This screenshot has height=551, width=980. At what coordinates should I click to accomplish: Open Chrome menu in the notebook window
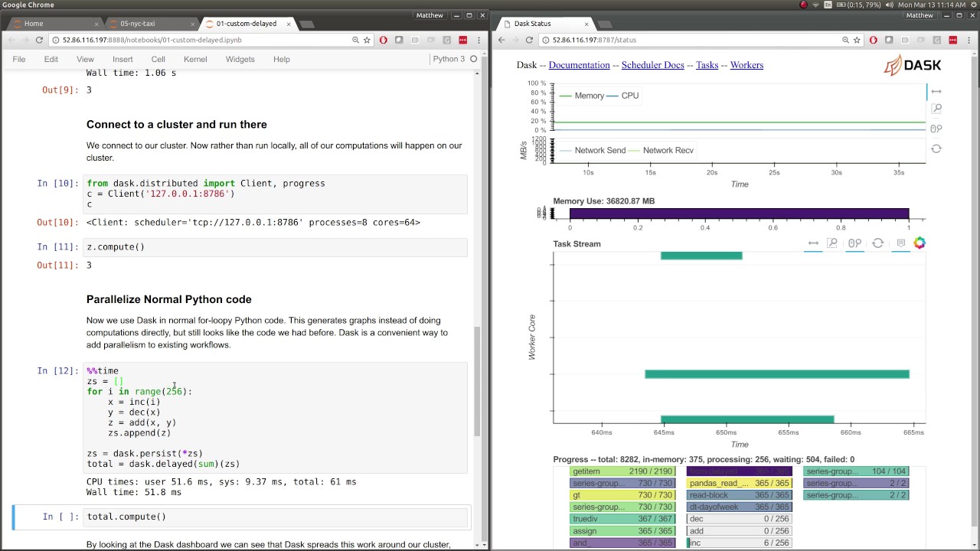[479, 40]
